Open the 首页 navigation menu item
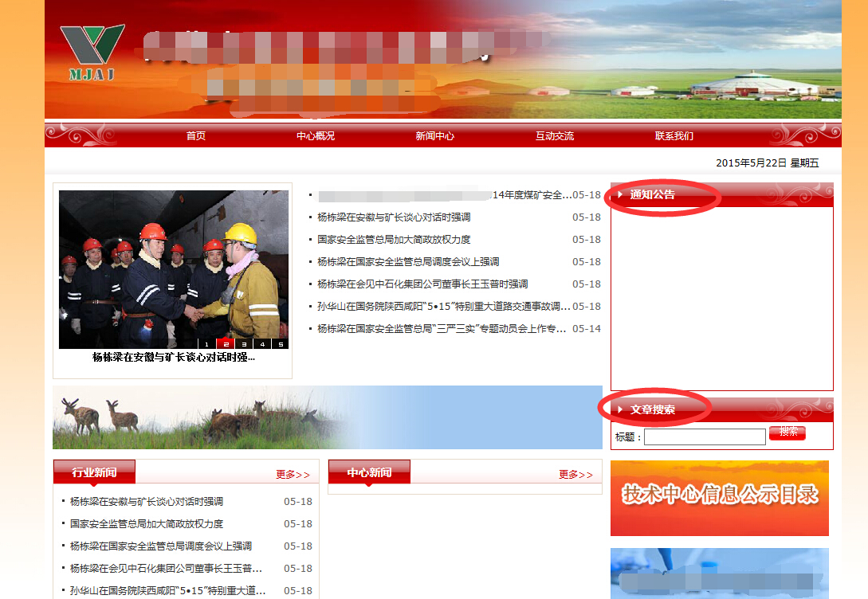The width and height of the screenshot is (868, 599). [196, 136]
